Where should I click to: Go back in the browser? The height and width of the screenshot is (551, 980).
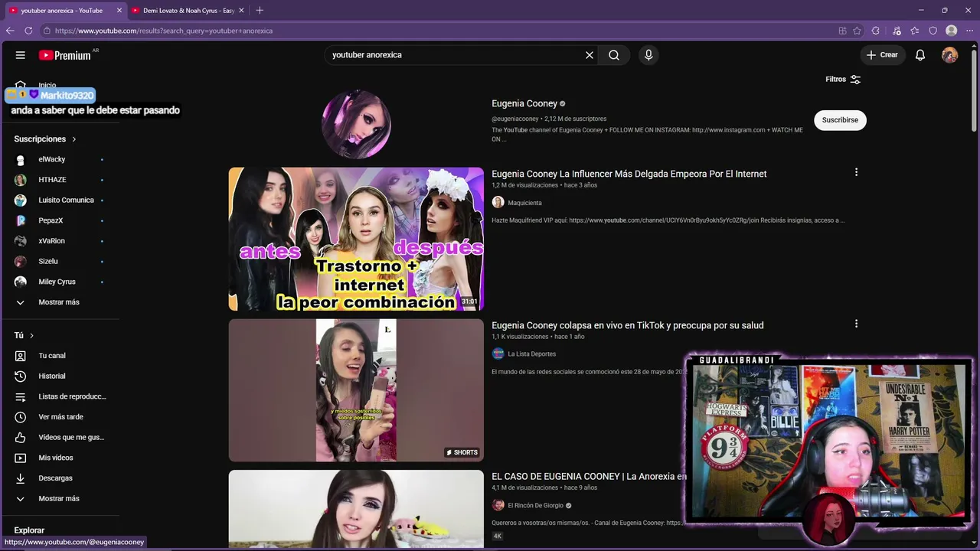coord(10,31)
